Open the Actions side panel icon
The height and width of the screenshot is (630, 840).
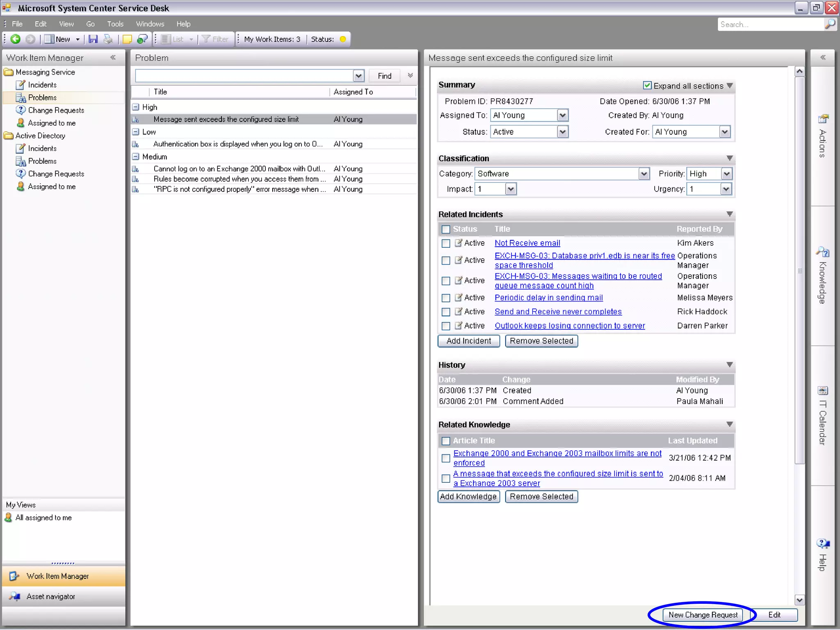823,119
